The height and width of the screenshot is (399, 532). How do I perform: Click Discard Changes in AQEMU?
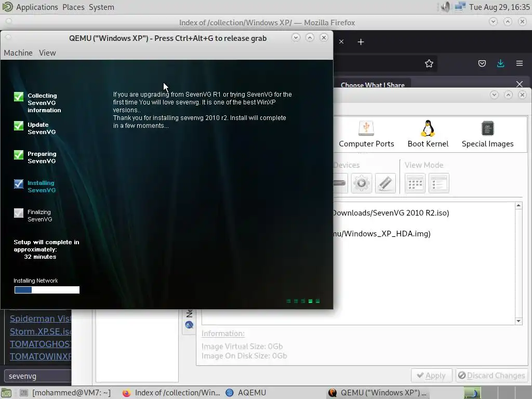point(491,376)
